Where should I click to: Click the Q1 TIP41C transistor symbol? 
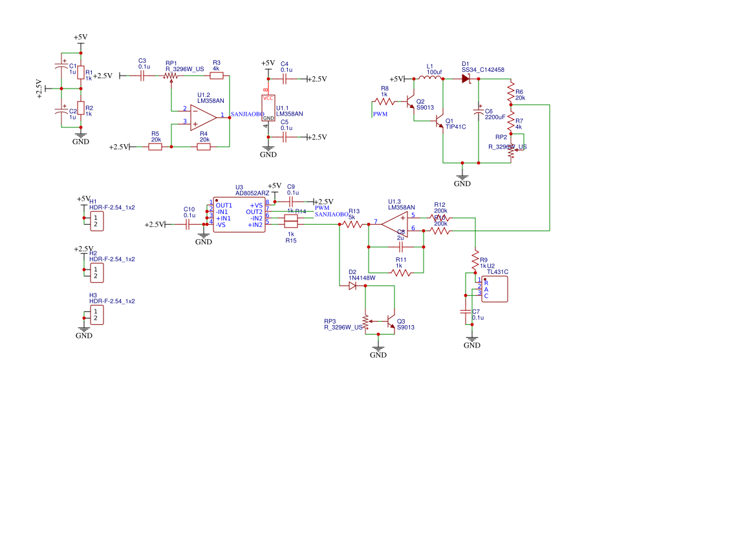pyautogui.click(x=439, y=121)
